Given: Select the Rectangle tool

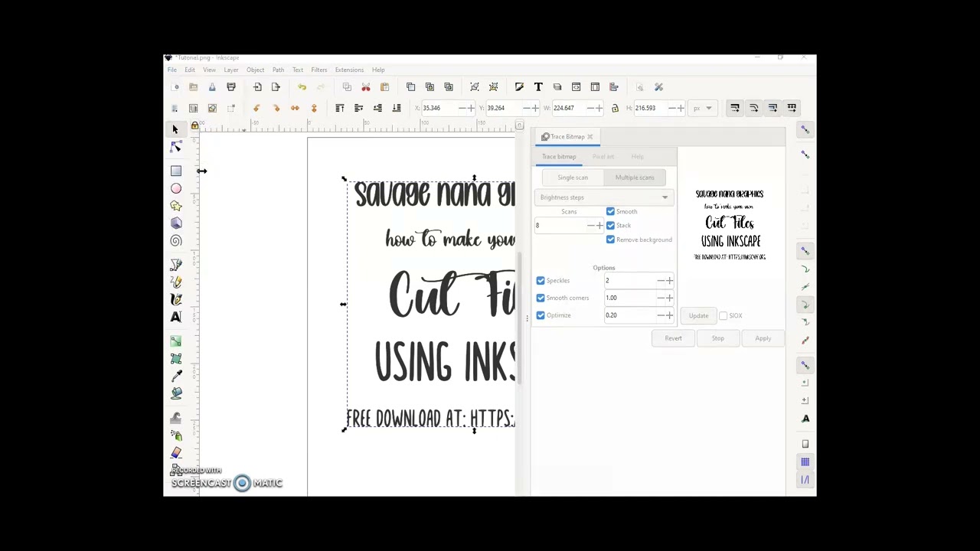Looking at the screenshot, I should [176, 171].
